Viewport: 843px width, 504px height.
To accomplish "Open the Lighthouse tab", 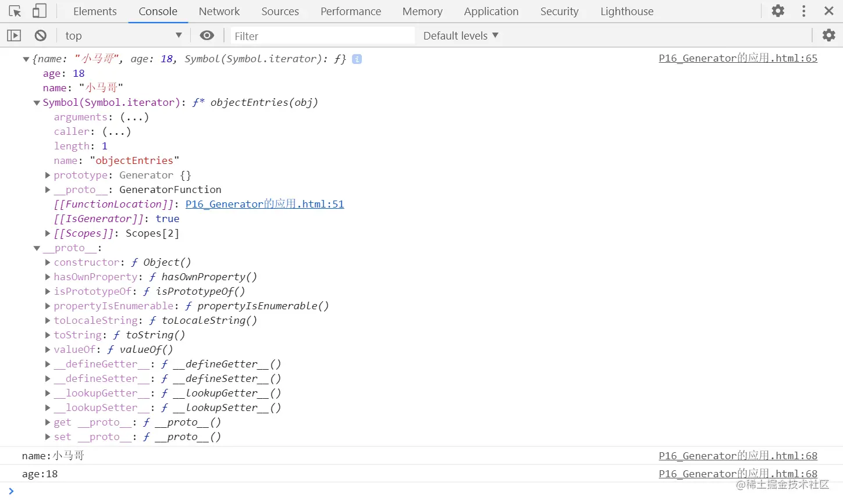I will 627,11.
